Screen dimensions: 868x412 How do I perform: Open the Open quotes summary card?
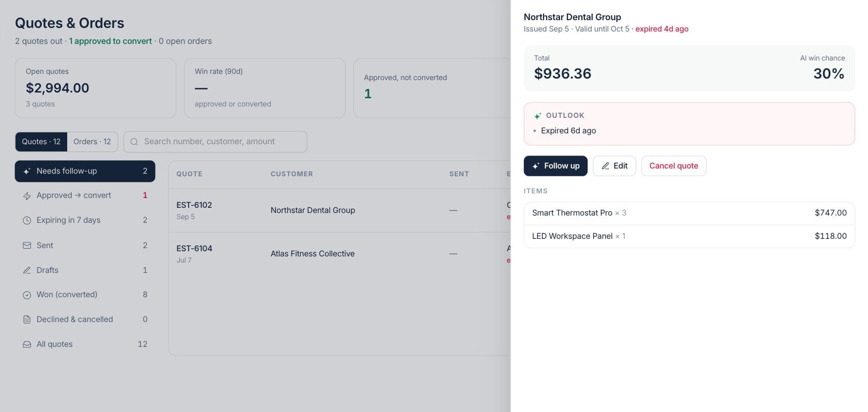point(96,88)
